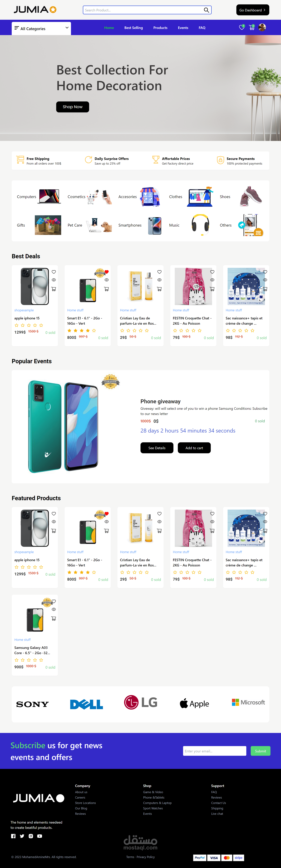Quick view apple iphone 15 in Best Deals
The width and height of the screenshot is (281, 868).
coord(54,280)
